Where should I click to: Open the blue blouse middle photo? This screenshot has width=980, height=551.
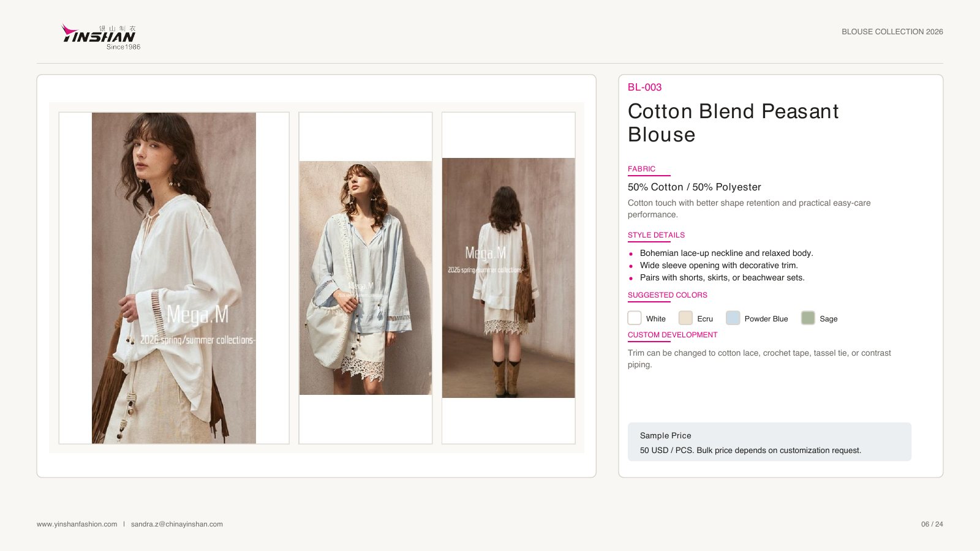(366, 278)
